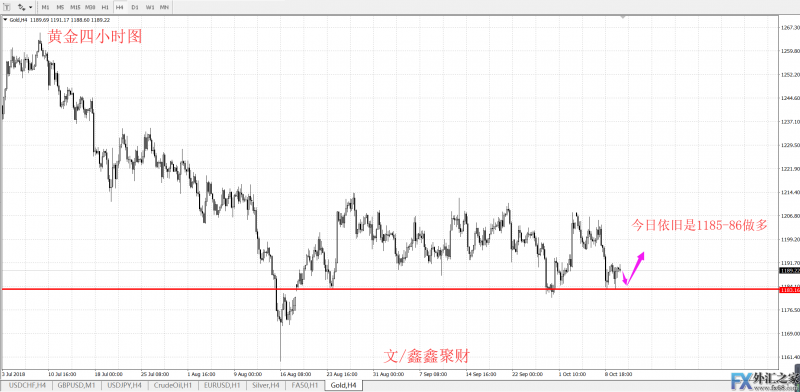
Task: Switch chart to W1 weekly timeframe
Action: [x=149, y=7]
